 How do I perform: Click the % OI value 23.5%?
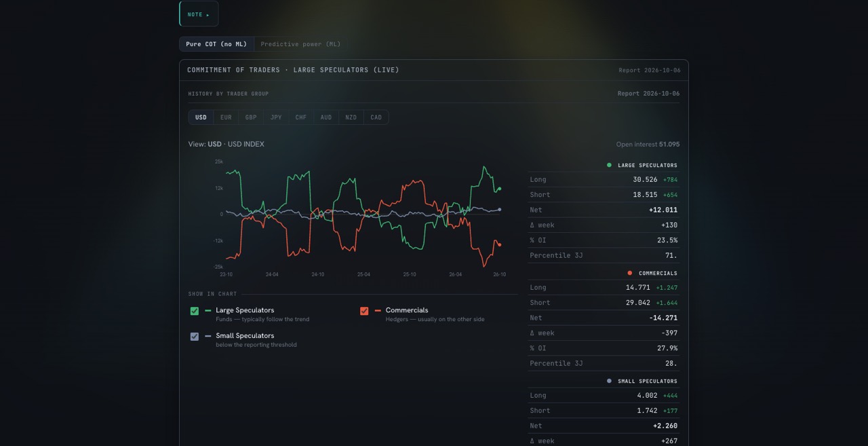pos(667,240)
